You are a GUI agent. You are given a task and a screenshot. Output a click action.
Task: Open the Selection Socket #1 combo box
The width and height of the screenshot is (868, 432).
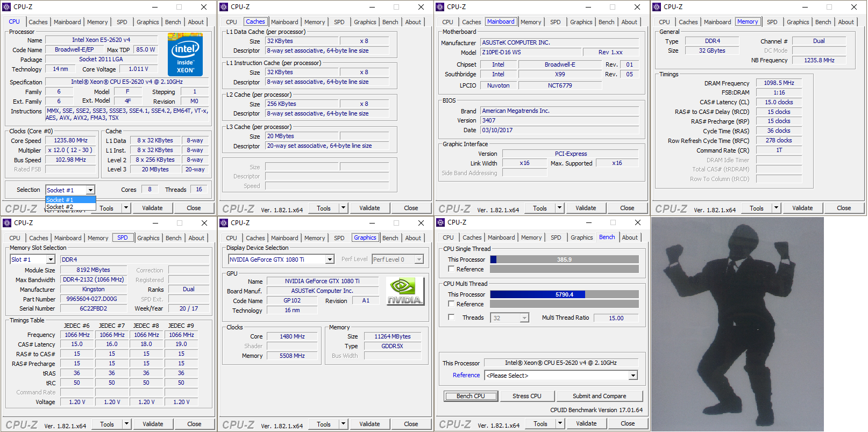tap(70, 190)
